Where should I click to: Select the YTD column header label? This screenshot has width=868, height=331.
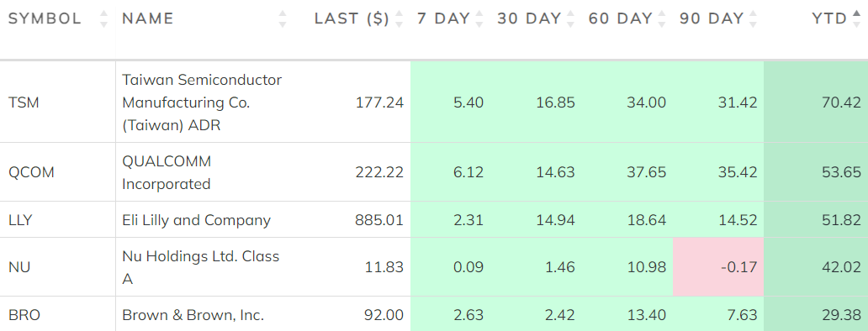pos(829,18)
